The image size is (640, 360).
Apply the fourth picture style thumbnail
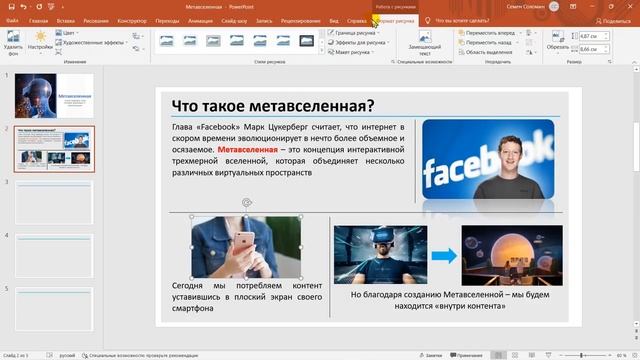click(236, 40)
